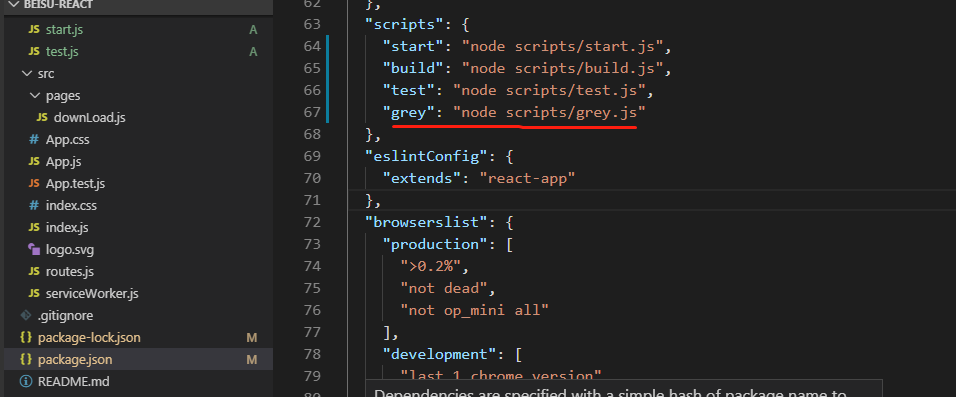956x397 pixels.
Task: Click line number 67 in gutter
Action: [x=312, y=112]
